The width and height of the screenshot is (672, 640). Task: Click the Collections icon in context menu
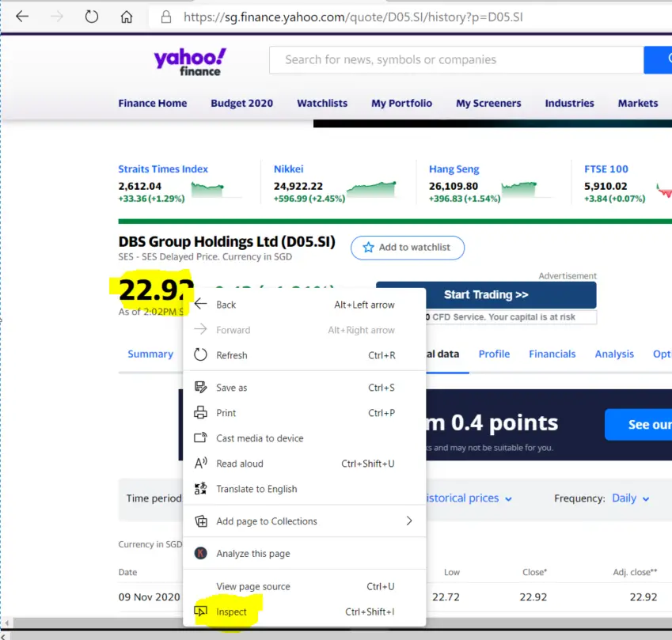point(200,521)
